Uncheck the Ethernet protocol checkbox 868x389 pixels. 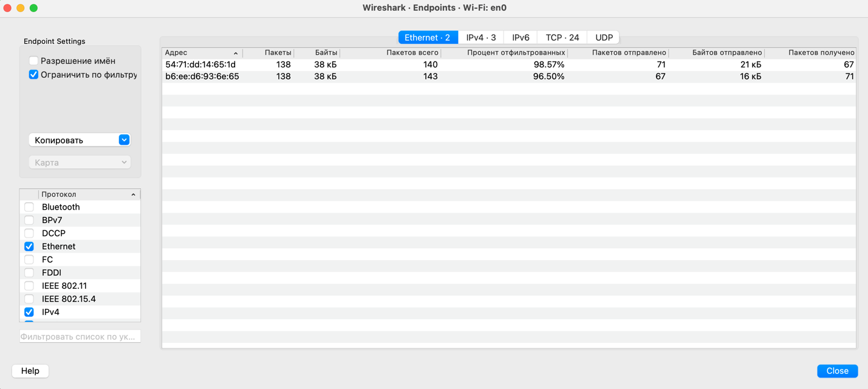click(29, 247)
